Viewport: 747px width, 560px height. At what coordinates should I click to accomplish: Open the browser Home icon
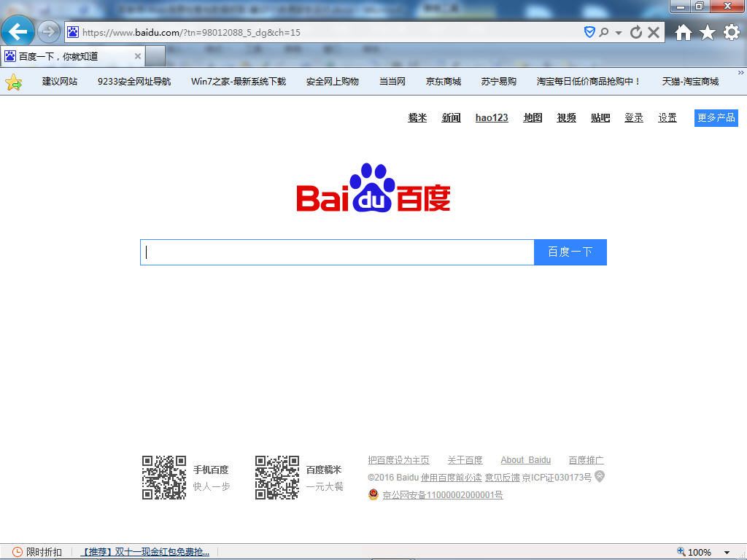point(683,32)
